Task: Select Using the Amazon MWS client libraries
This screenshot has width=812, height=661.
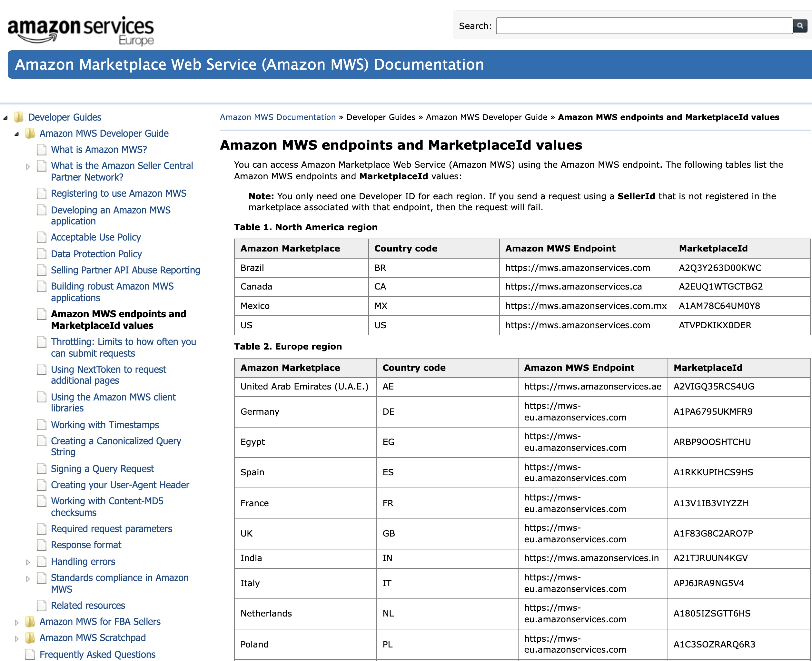Action: [113, 402]
